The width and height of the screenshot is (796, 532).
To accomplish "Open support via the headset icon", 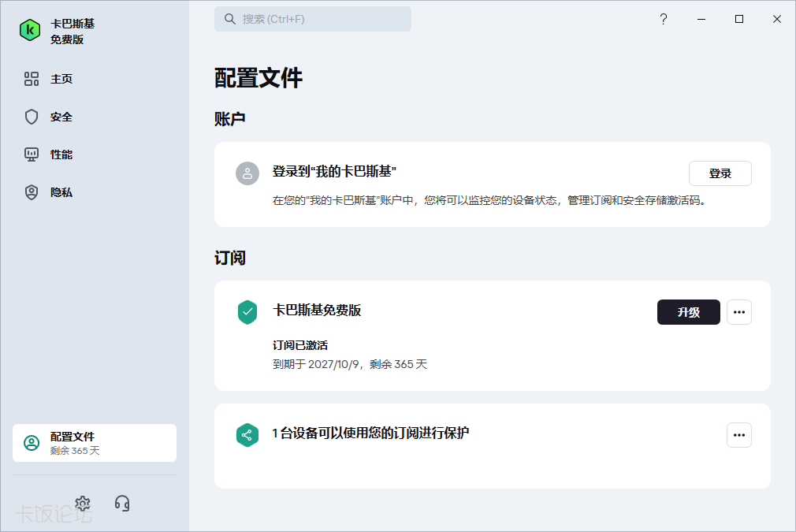I will point(122,504).
